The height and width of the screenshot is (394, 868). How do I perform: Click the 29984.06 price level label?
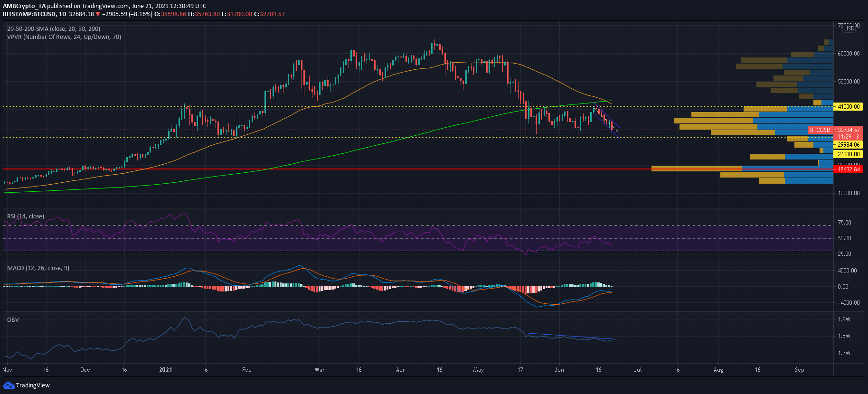pos(849,145)
